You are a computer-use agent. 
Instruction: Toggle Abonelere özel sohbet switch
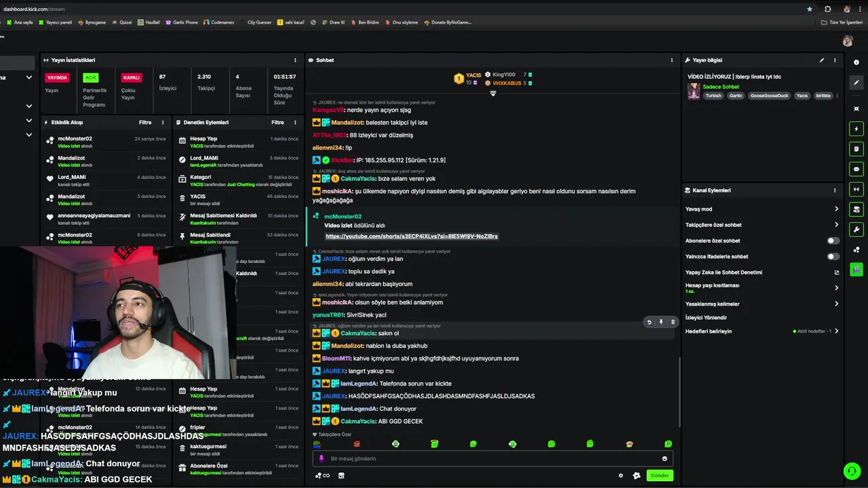point(833,241)
